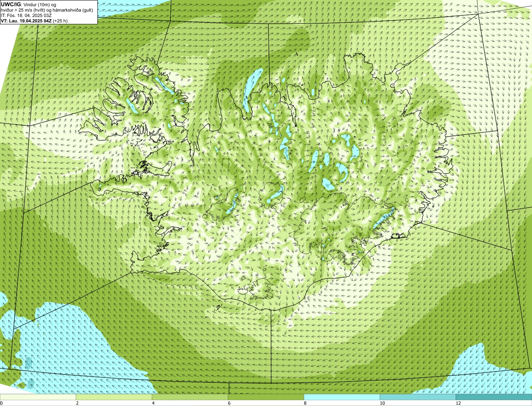
Task: Select the teal color segment above 12 m/s
Action: [494, 397]
